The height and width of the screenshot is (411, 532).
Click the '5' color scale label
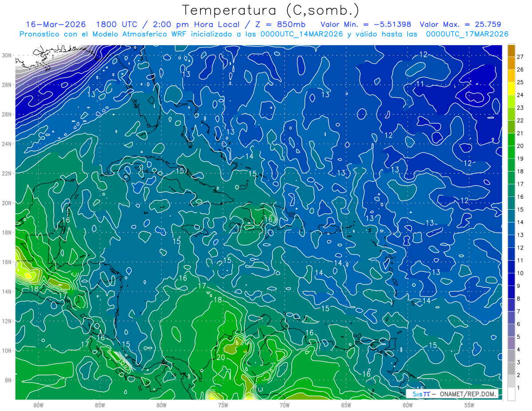click(x=518, y=337)
